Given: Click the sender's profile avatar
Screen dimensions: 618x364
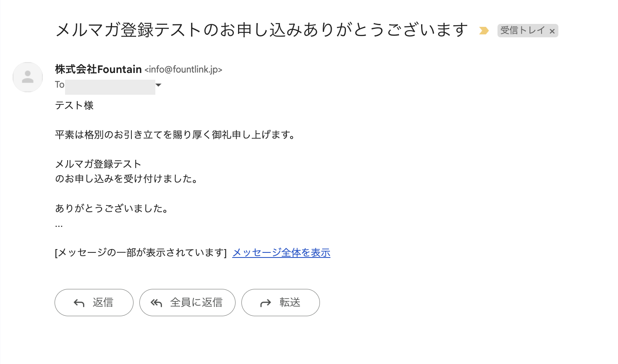Looking at the screenshot, I should tap(28, 77).
